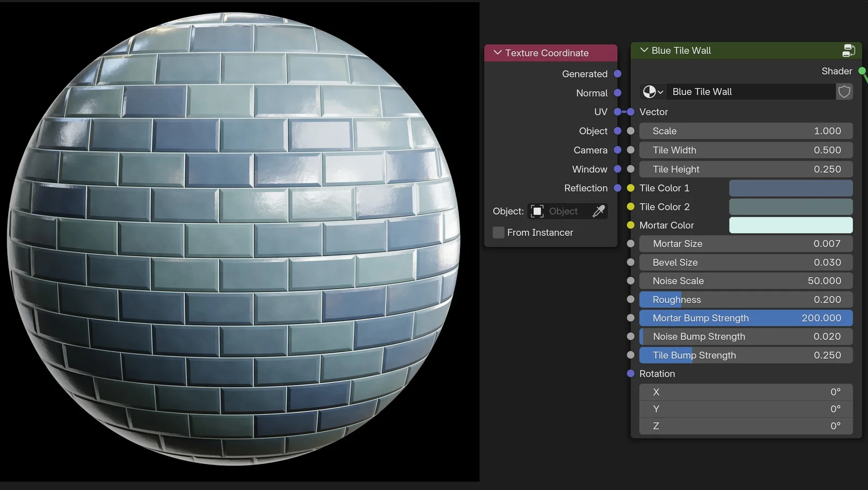Open the node group selector dropdown arrow
Viewport: 868px width, 490px height.
click(x=661, y=92)
